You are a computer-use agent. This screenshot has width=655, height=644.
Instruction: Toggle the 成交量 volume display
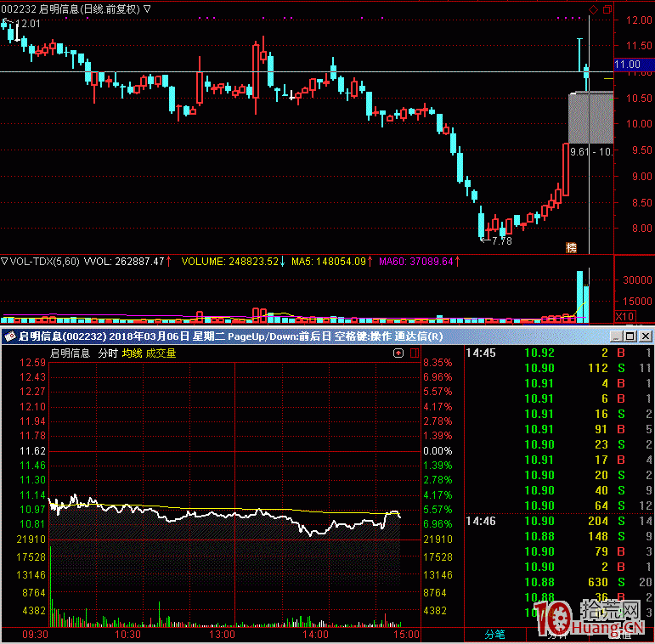(x=161, y=353)
